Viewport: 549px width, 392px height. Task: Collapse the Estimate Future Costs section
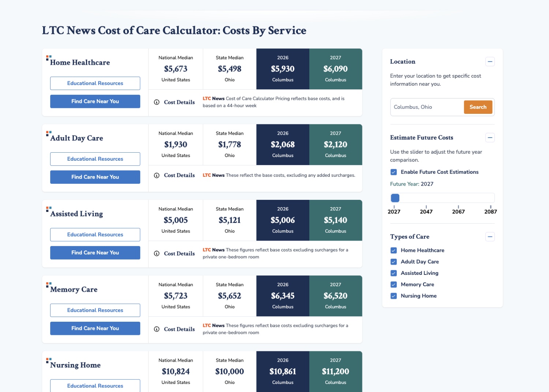point(490,138)
